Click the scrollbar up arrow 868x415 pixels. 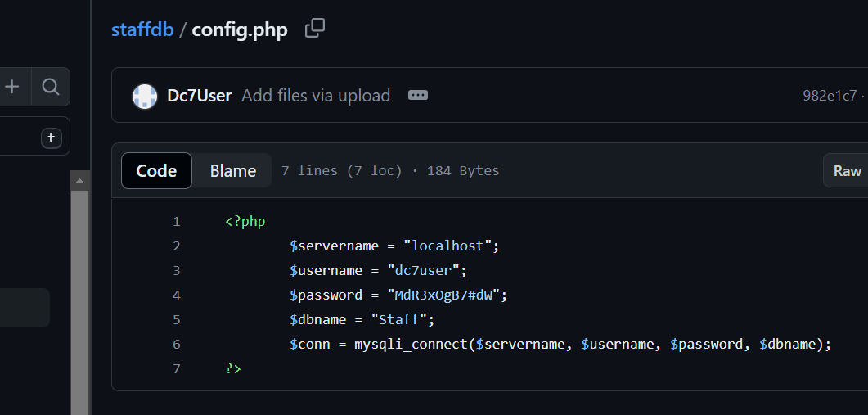[x=80, y=181]
